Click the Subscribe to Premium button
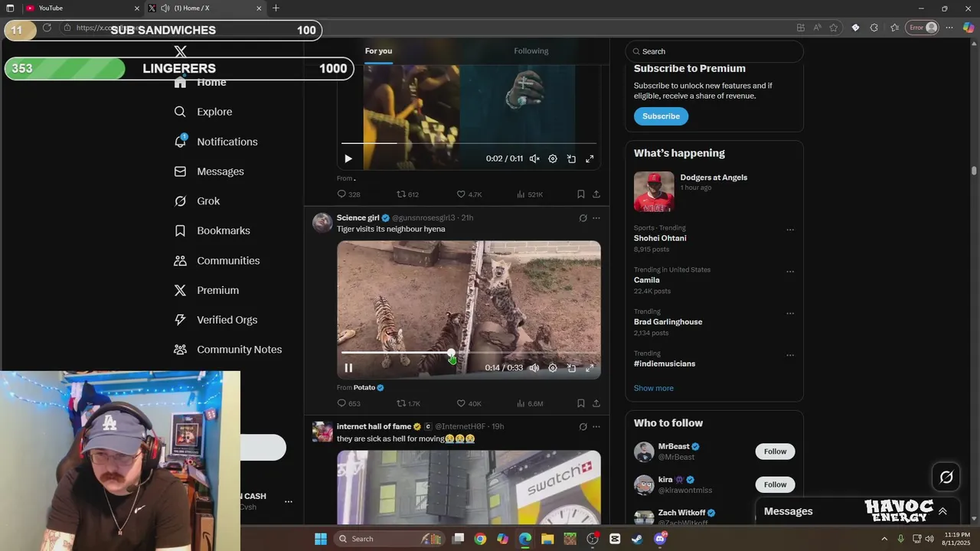980x551 pixels. click(x=661, y=116)
